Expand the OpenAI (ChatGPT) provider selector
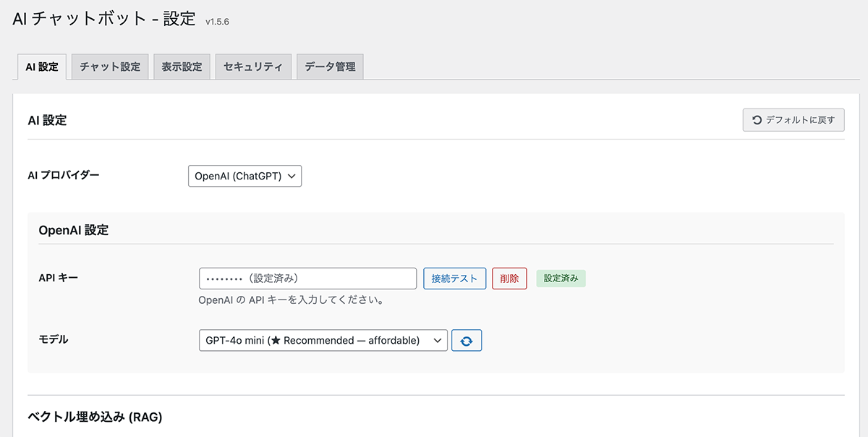868x437 pixels. click(x=244, y=176)
